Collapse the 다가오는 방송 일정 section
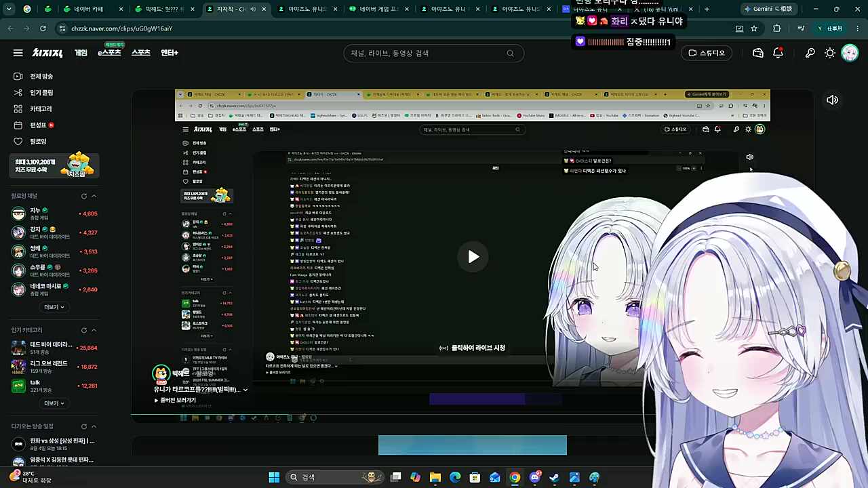 click(x=94, y=426)
